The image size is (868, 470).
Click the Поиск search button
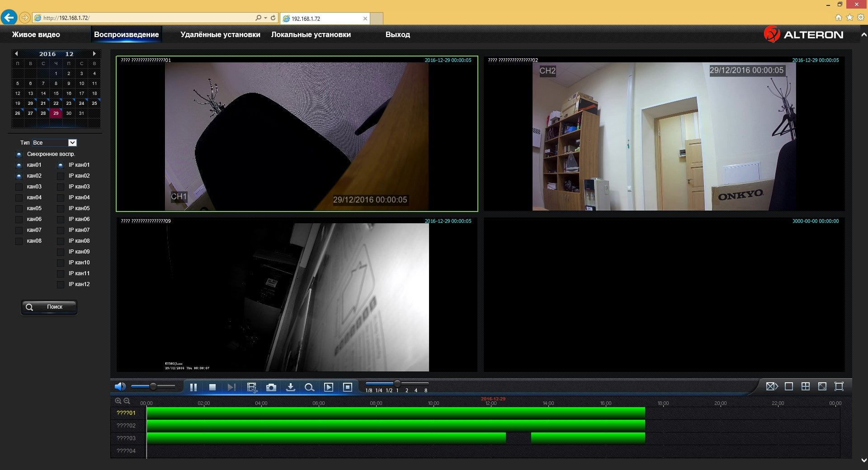pos(49,307)
